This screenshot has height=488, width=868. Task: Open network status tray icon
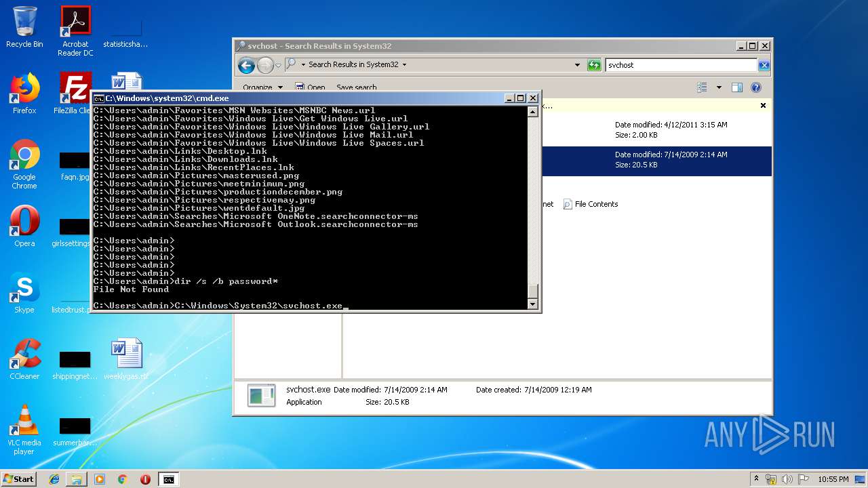pos(771,479)
